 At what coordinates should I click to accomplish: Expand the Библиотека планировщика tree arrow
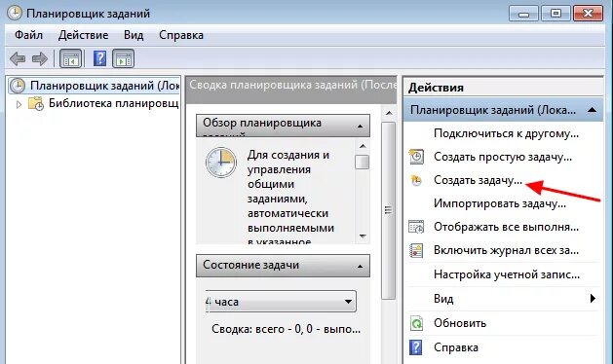click(x=19, y=104)
